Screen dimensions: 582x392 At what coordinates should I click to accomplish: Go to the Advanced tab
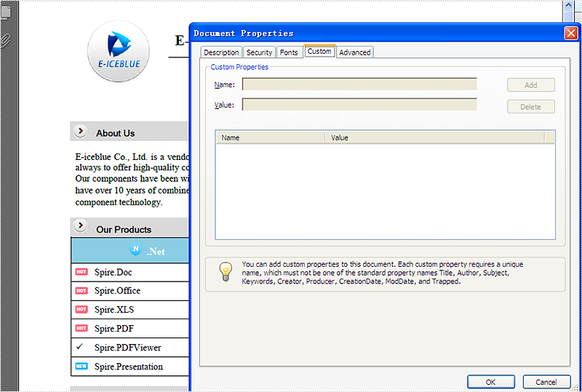coord(355,52)
